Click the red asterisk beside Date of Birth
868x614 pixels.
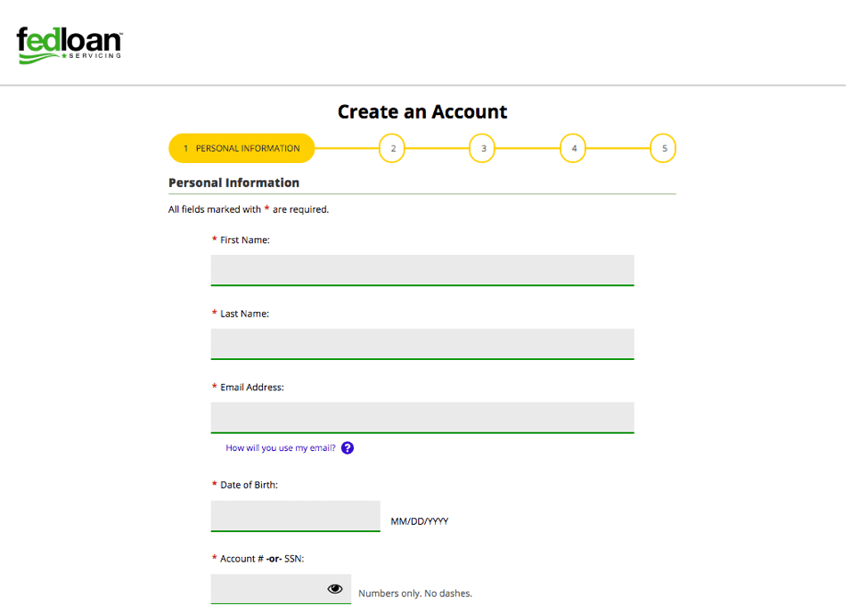pyautogui.click(x=214, y=484)
